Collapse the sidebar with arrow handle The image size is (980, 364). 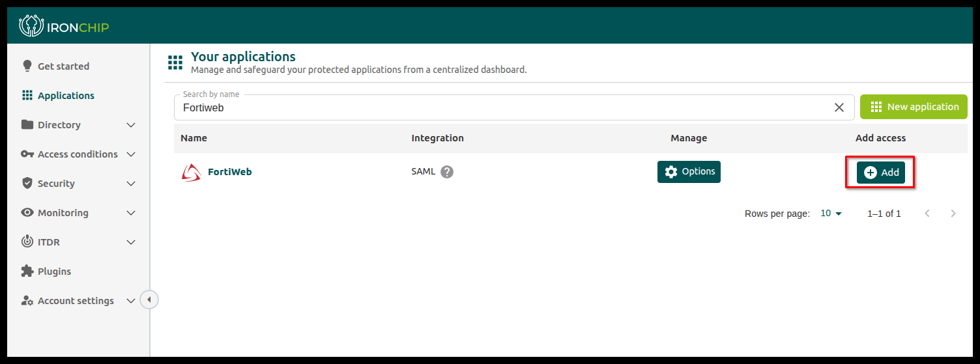click(x=149, y=300)
